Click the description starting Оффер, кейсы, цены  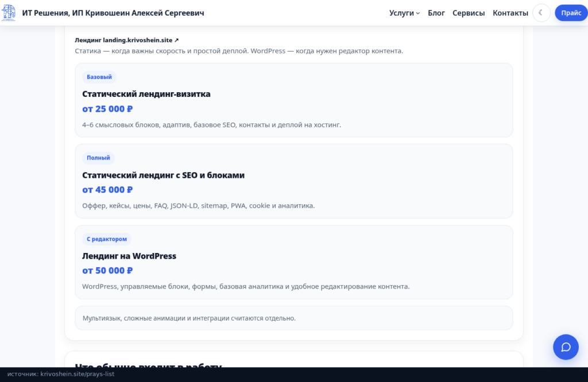198,205
